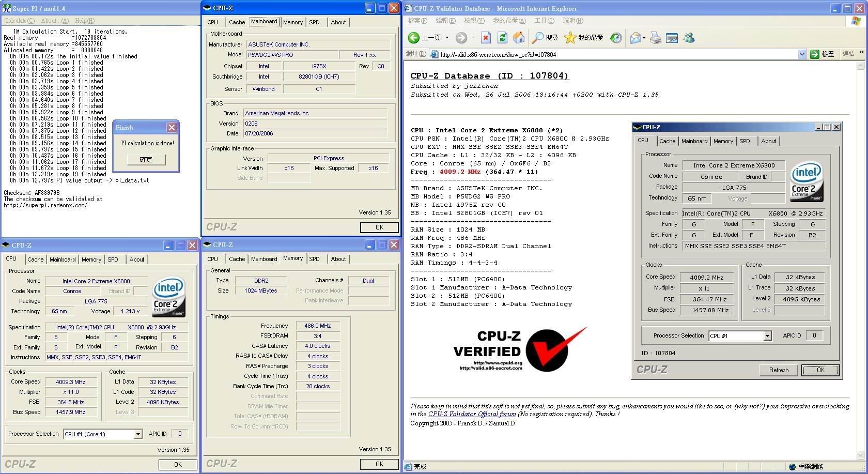Open the IE Tools menu (工具)
This screenshot has width=868, height=474.
click(x=545, y=21)
